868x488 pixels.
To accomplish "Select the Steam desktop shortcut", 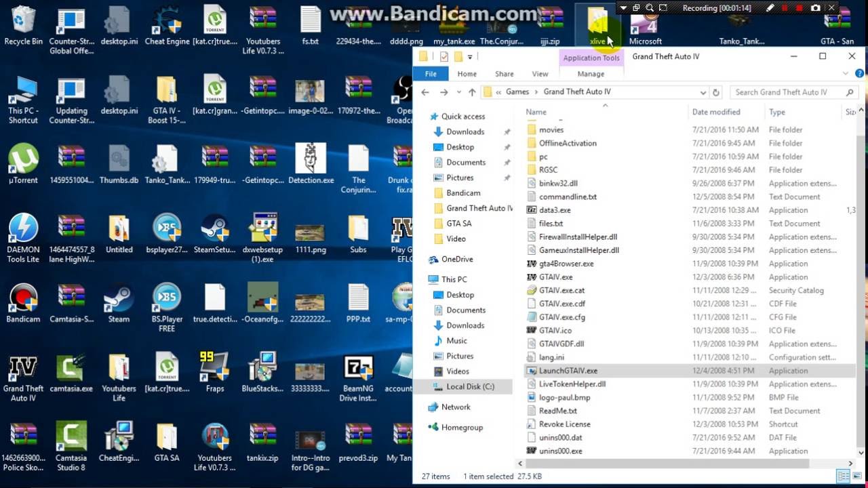I will click(x=119, y=303).
